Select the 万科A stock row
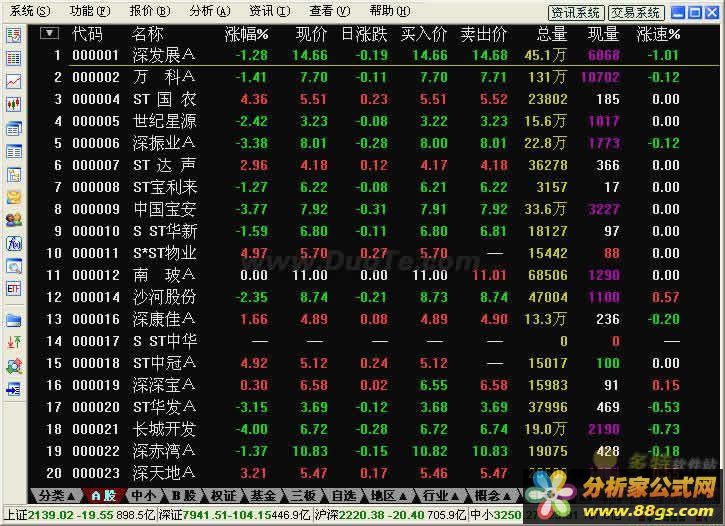Screen dimensions: 725x526 [x=375, y=77]
